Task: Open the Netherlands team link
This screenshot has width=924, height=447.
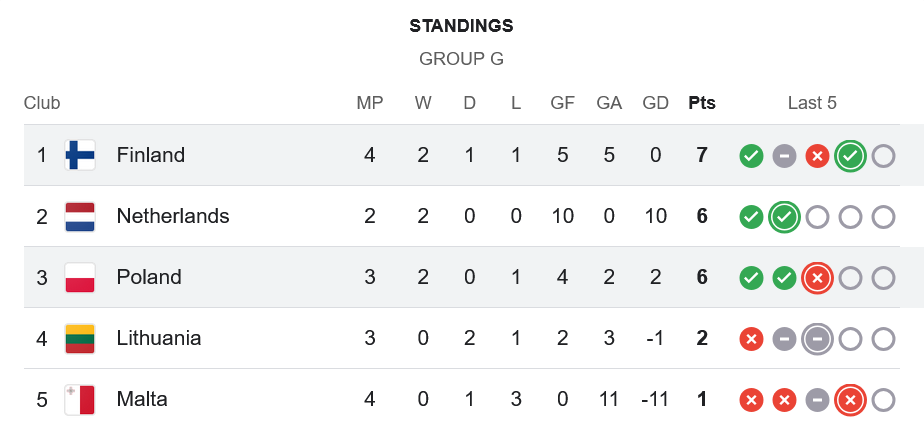Action: click(173, 216)
